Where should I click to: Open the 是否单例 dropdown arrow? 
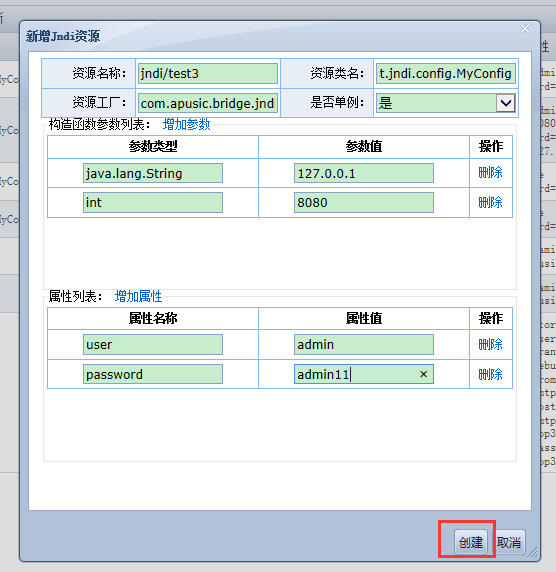505,103
